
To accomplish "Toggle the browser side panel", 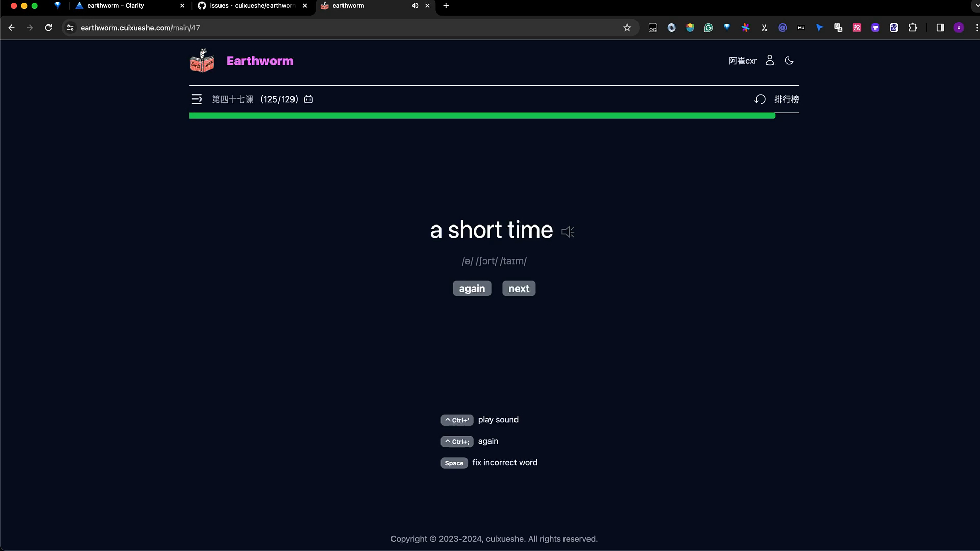I will pyautogui.click(x=940, y=28).
